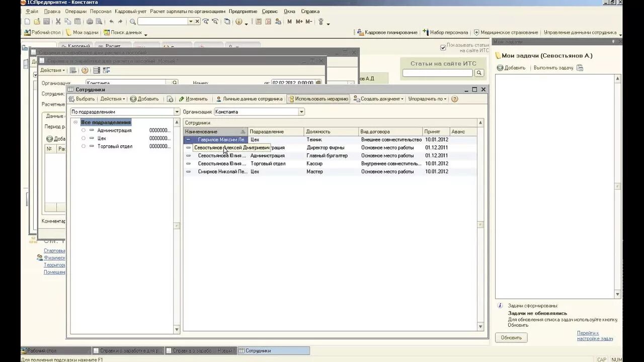The height and width of the screenshot is (362, 644).
Task: Collapse the Все подразделения tree node
Action: point(75,122)
